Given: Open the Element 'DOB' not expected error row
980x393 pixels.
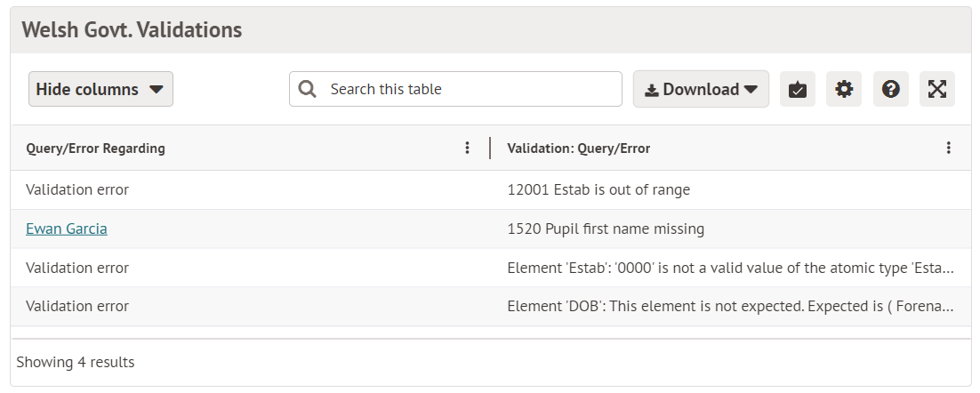Looking at the screenshot, I should click(729, 306).
